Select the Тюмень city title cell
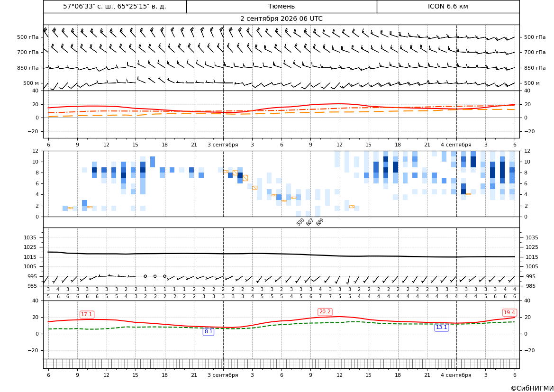Viewport: 554px width, 392px height. coord(282,6)
